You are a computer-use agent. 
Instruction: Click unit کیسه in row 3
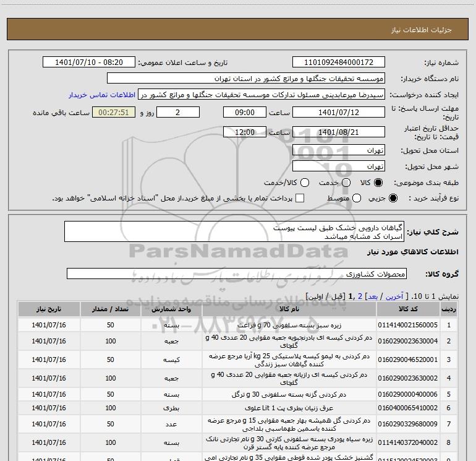pos(171,360)
